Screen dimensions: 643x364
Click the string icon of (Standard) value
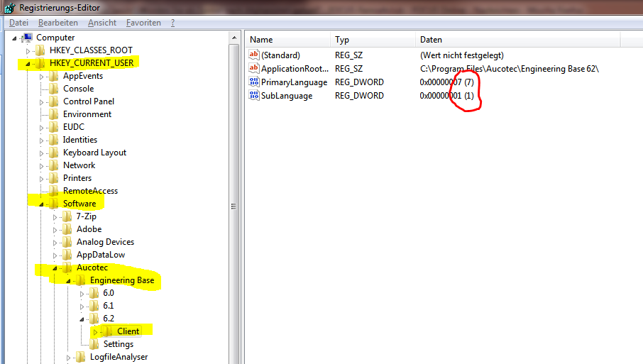254,55
